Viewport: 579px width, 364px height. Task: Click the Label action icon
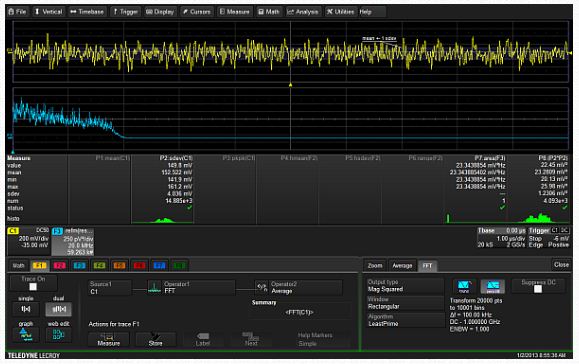(203, 340)
